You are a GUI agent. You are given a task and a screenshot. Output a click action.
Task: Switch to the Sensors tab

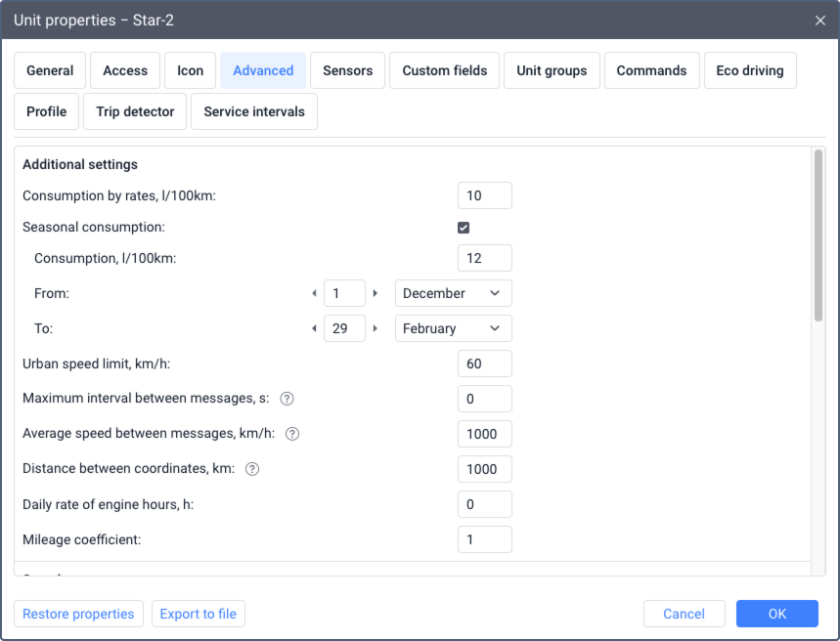coord(347,70)
